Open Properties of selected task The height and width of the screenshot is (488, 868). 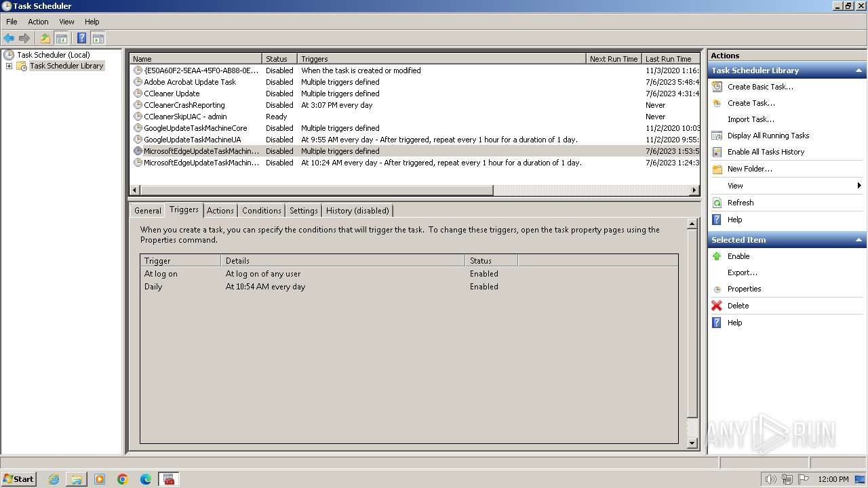[x=744, y=289]
